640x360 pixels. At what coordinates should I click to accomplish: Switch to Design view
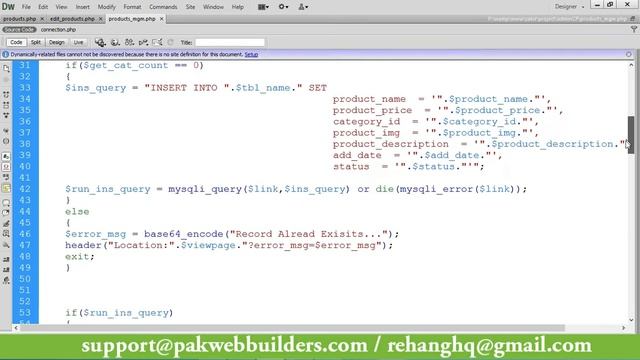[57, 42]
